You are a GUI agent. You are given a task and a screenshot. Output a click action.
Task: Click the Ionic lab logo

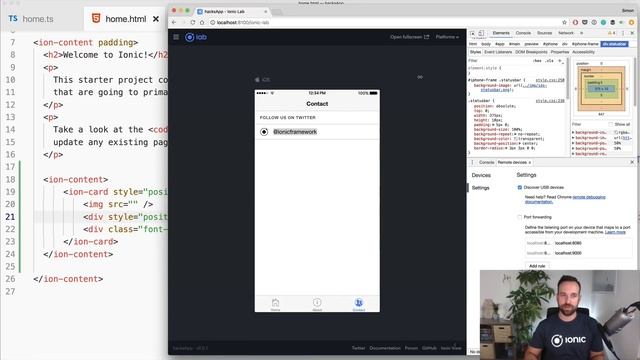(196, 37)
